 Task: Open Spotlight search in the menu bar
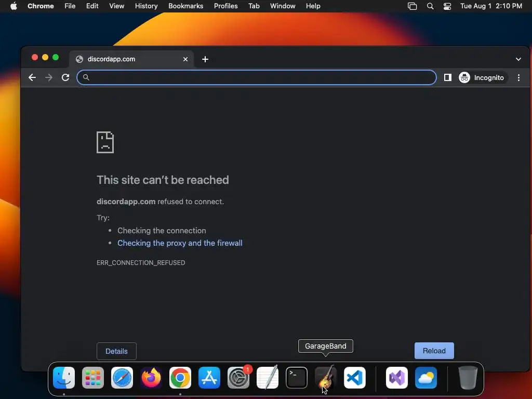click(x=430, y=6)
